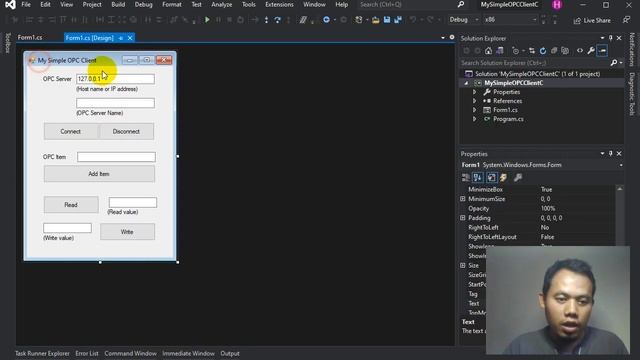Image resolution: width=640 pixels, height=360 pixels.
Task: Select Solution 'MySimpleOPCClientC' root node
Action: tap(537, 74)
